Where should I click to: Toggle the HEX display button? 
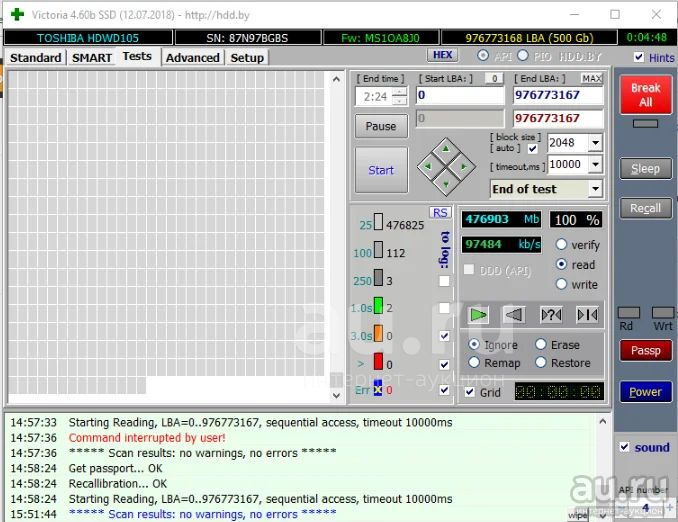tap(442, 55)
